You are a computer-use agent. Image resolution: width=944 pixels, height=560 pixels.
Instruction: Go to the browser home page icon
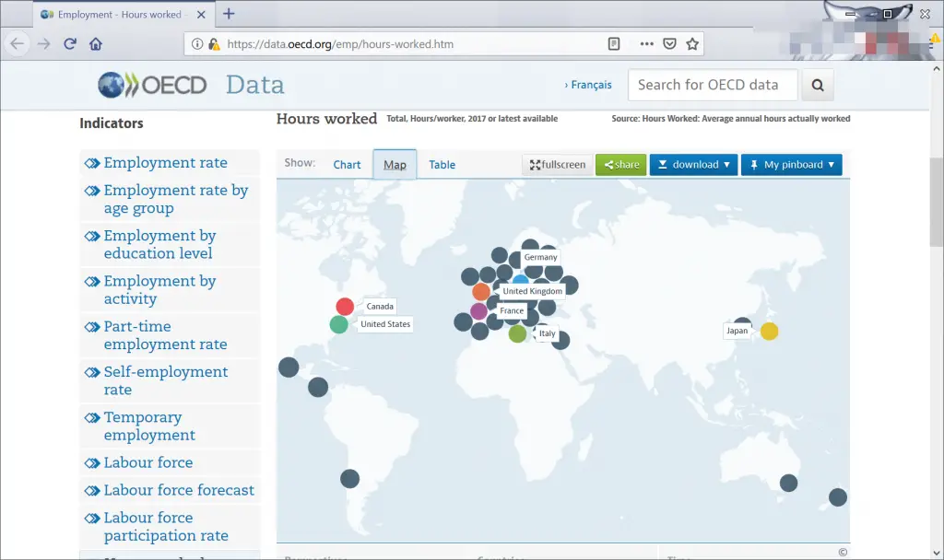pyautogui.click(x=95, y=43)
